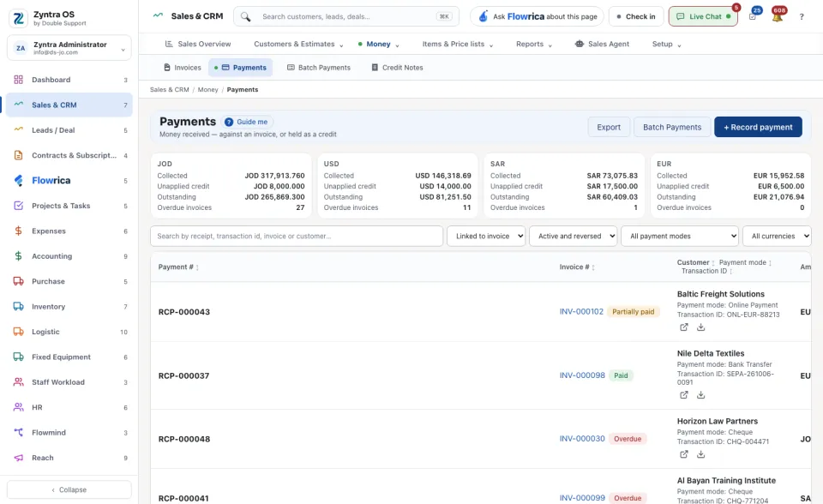This screenshot has height=504, width=823.
Task: Open the Inventory sidebar item
Action: pyautogui.click(x=69, y=307)
